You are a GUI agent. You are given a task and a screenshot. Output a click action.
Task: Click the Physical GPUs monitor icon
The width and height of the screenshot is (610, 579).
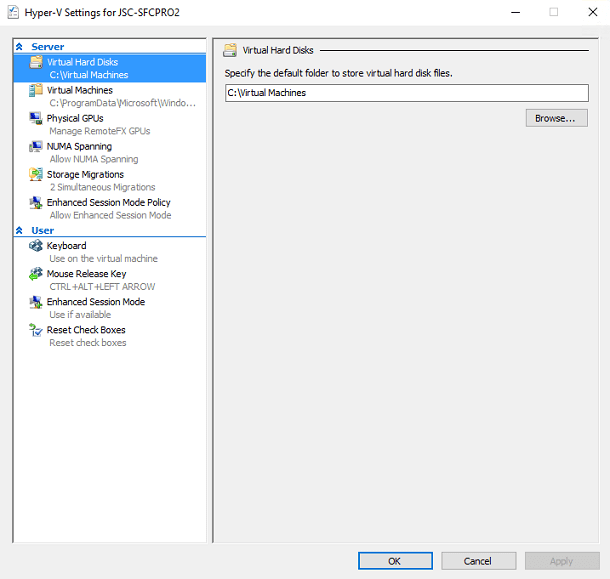pos(36,118)
